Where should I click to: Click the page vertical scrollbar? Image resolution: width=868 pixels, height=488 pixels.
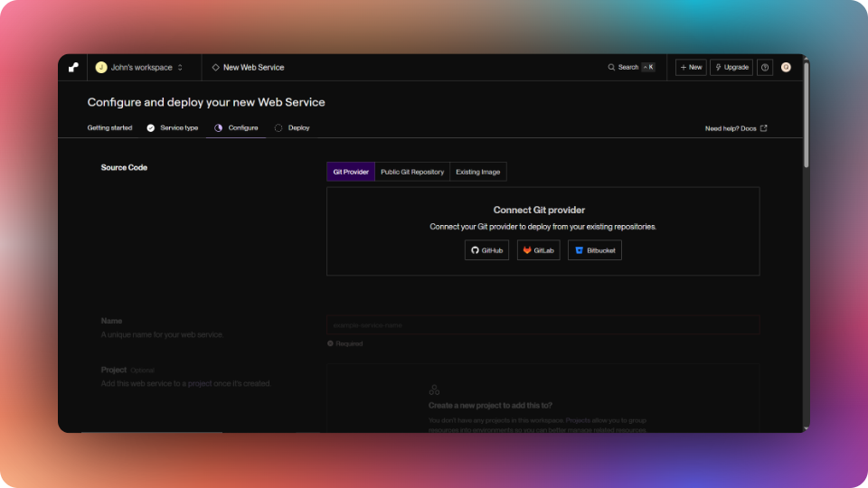tap(806, 114)
